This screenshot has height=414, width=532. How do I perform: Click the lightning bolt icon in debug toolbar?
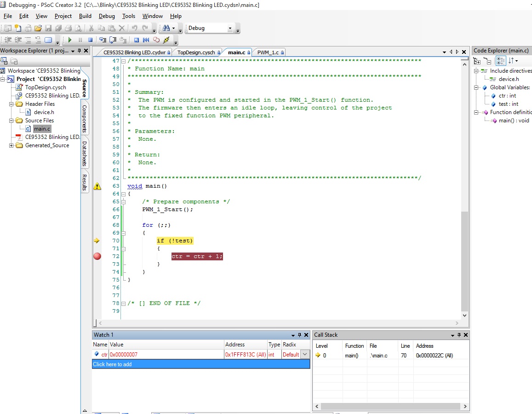pos(166,40)
